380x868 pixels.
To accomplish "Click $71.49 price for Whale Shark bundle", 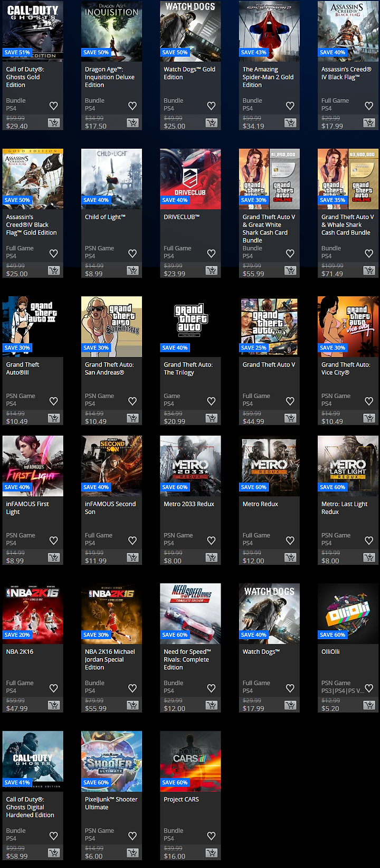I will [332, 274].
